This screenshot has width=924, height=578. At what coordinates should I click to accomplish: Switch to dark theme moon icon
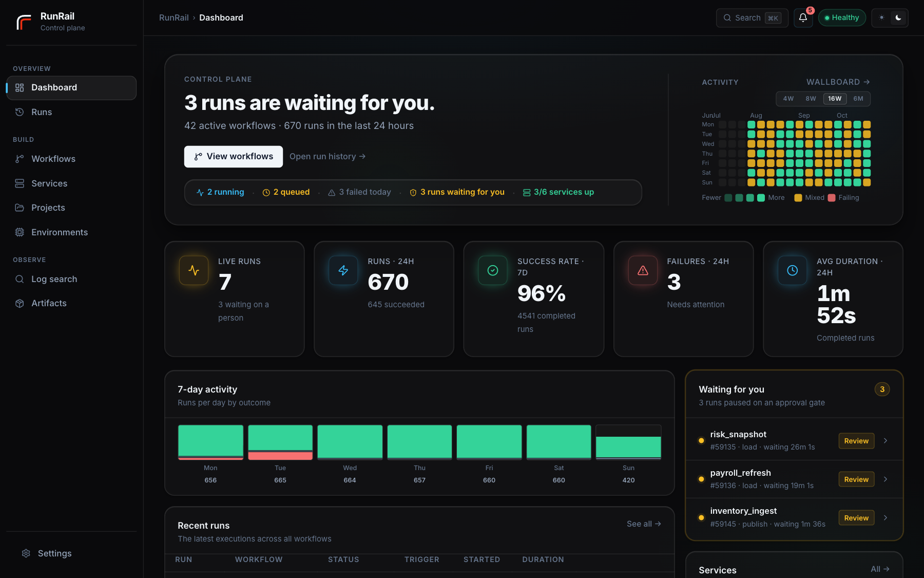coord(898,18)
